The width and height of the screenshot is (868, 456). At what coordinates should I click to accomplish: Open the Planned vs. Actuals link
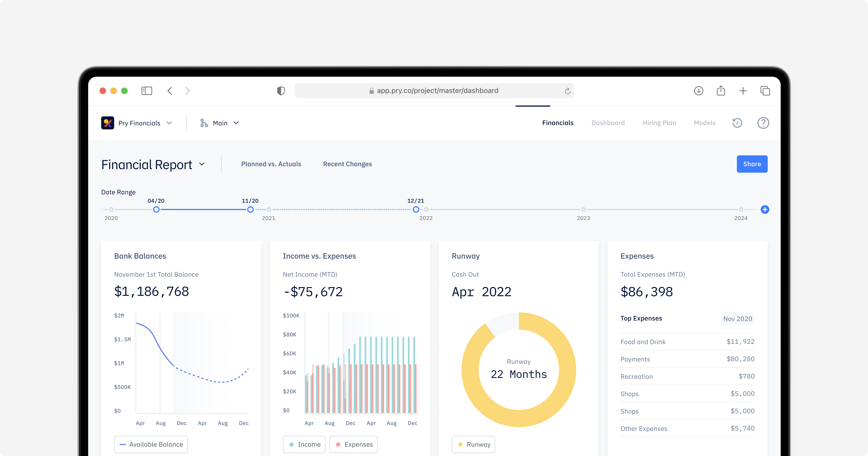[x=271, y=164]
